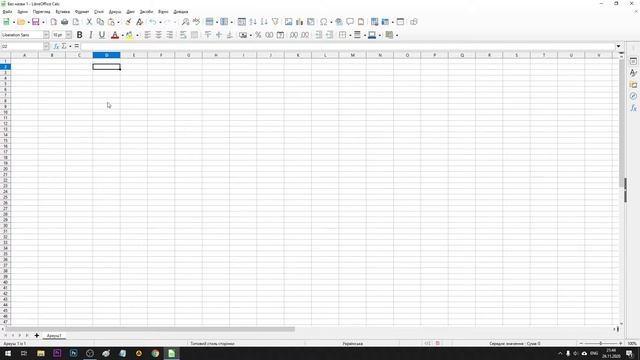640x360 pixels.
Task: Open the highlight color dropdown arrow
Action: 137,36
